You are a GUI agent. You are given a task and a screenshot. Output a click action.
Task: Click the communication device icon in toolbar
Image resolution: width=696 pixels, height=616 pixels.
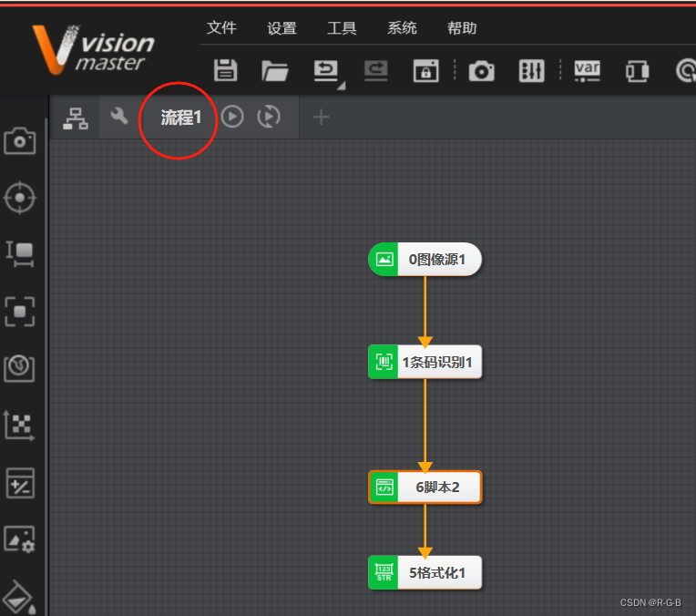pyautogui.click(x=638, y=71)
